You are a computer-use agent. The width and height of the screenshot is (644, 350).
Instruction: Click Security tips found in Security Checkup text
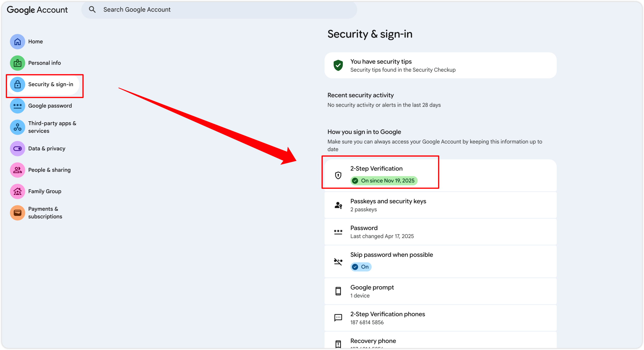pos(403,70)
